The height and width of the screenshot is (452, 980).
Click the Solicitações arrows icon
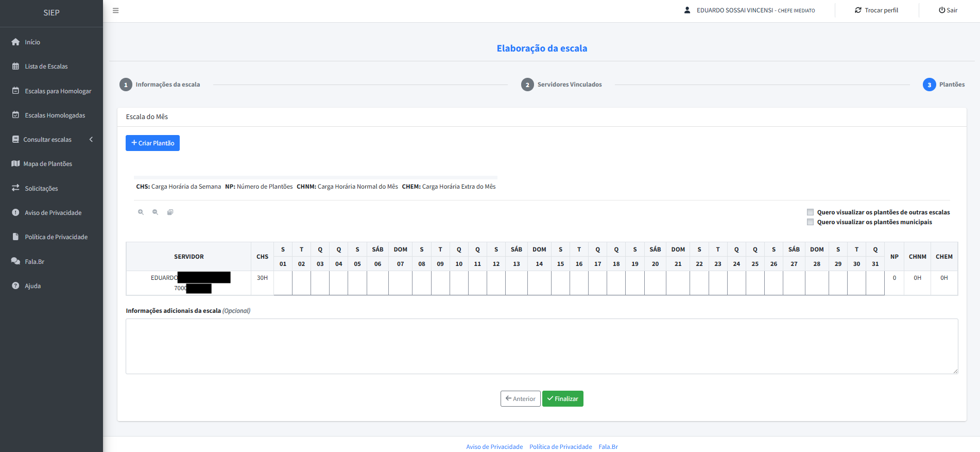pos(15,188)
